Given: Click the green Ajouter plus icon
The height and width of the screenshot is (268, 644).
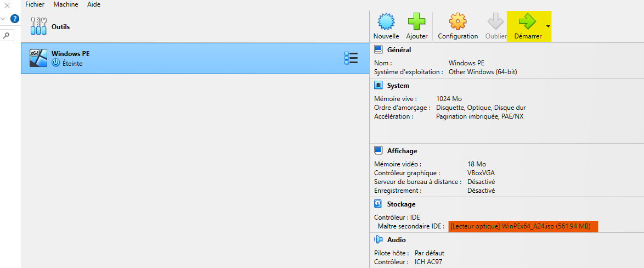Looking at the screenshot, I should pyautogui.click(x=417, y=22).
